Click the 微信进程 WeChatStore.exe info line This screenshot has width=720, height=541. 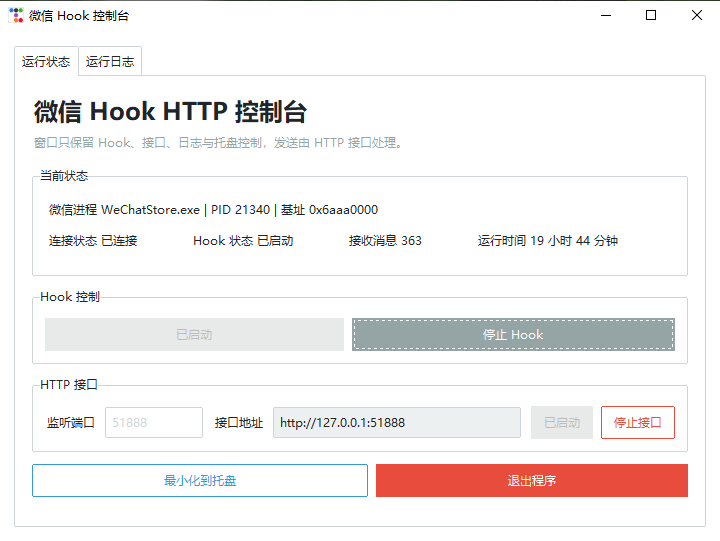pyautogui.click(x=213, y=210)
